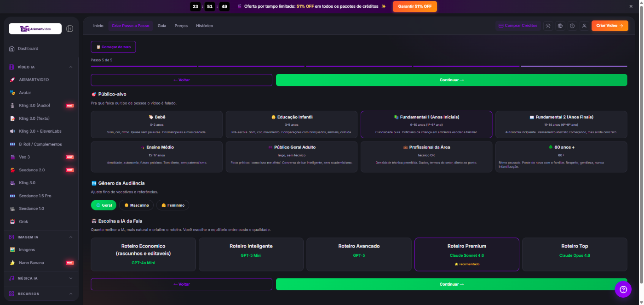Click the icon next to Grok
The height and width of the screenshot is (305, 644).
click(13, 221)
